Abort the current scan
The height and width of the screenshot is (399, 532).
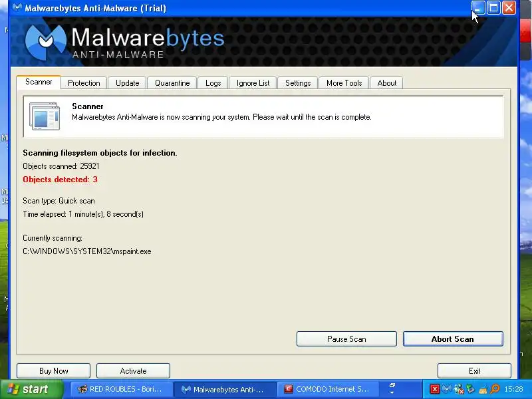tap(453, 339)
